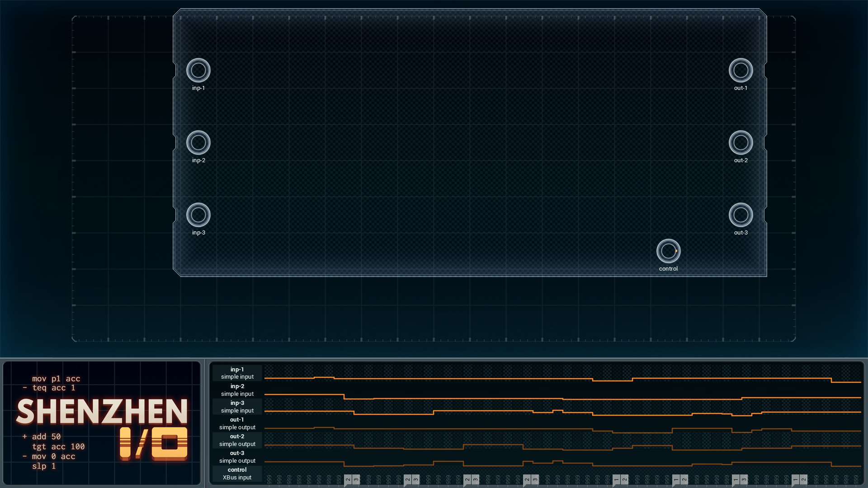Click the first XBus packet marker

click(348, 480)
